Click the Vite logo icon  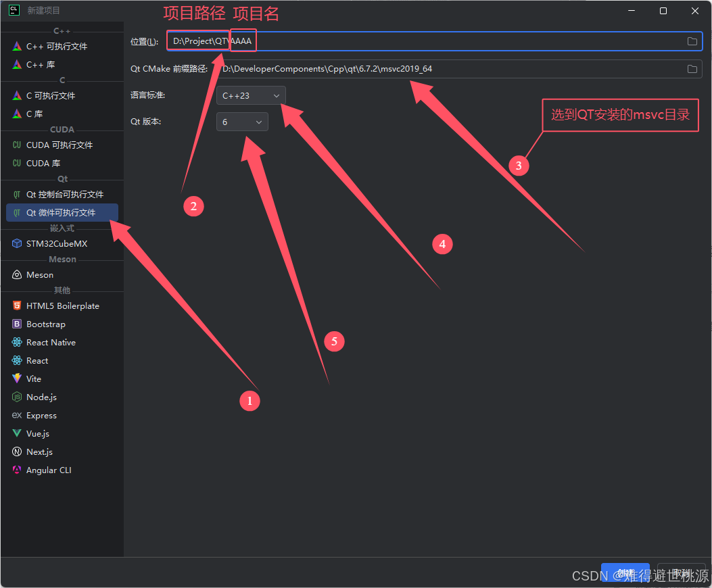[17, 378]
